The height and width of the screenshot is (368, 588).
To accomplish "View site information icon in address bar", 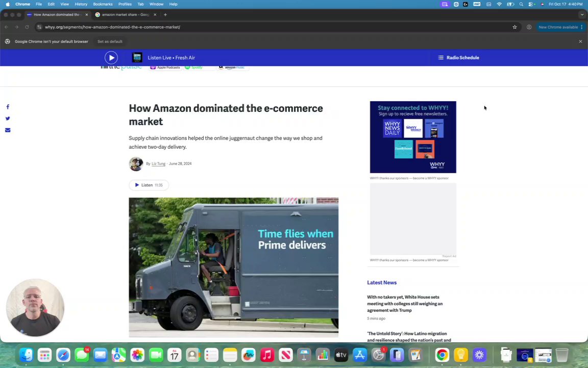I will click(x=39, y=27).
